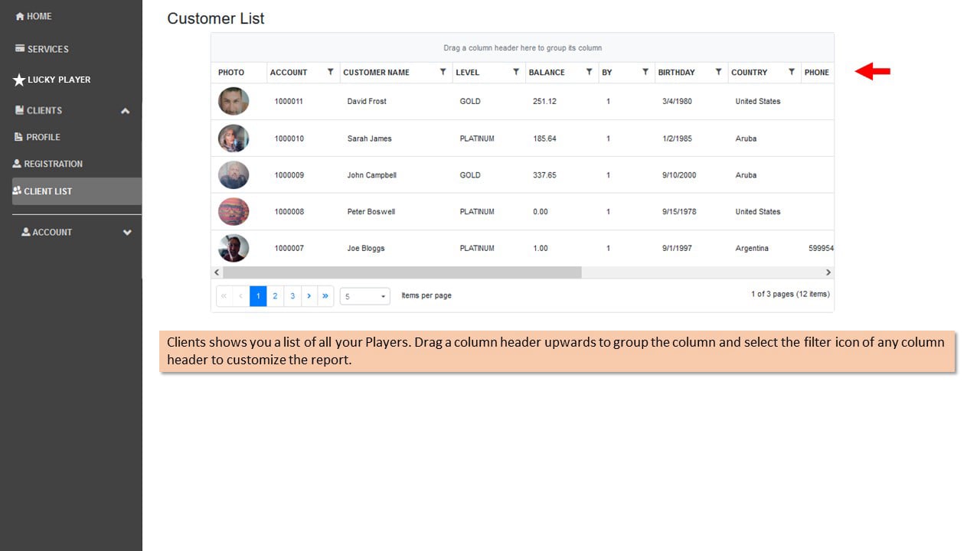Click Joe Bloggs's photo
The width and height of the screenshot is (980, 551).
[234, 248]
